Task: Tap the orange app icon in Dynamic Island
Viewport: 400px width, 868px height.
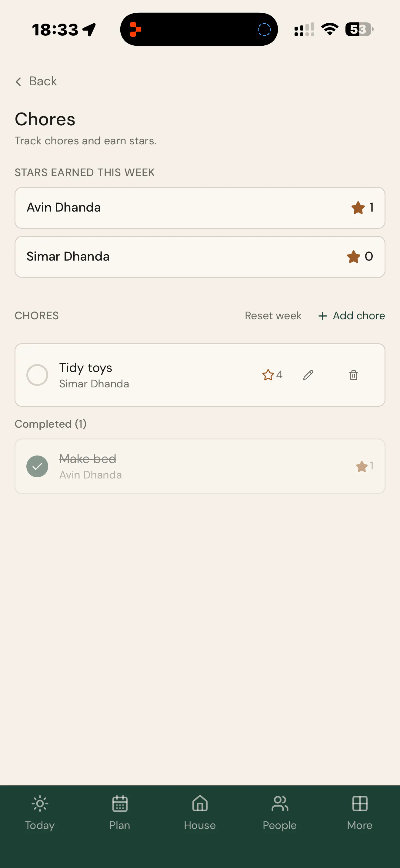Action: click(135, 29)
